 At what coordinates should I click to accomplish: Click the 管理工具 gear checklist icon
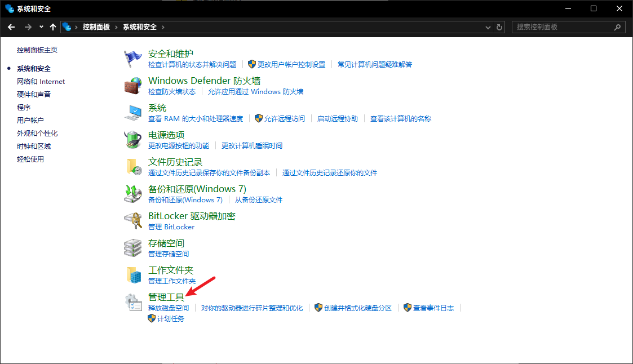click(132, 302)
